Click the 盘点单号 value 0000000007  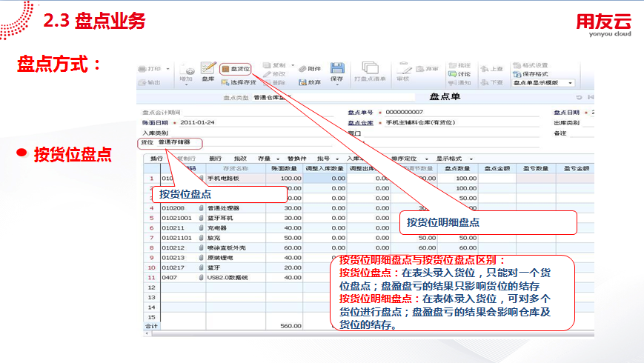pos(404,112)
